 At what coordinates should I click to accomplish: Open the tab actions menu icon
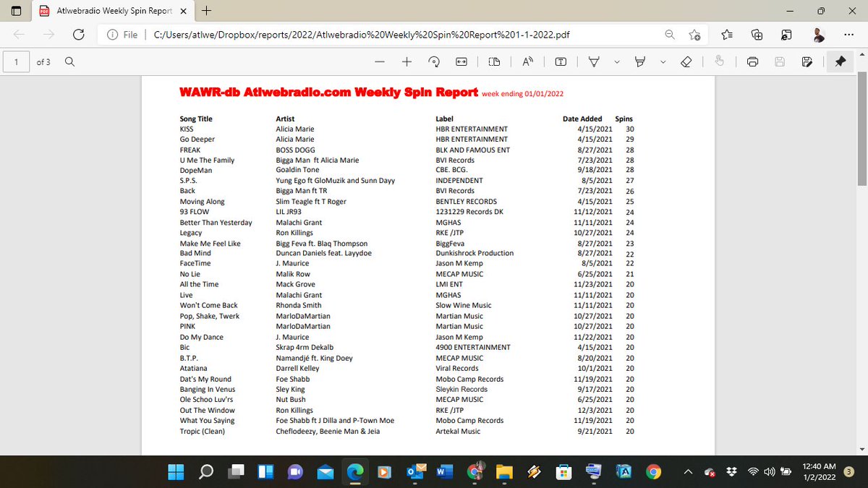coord(16,11)
